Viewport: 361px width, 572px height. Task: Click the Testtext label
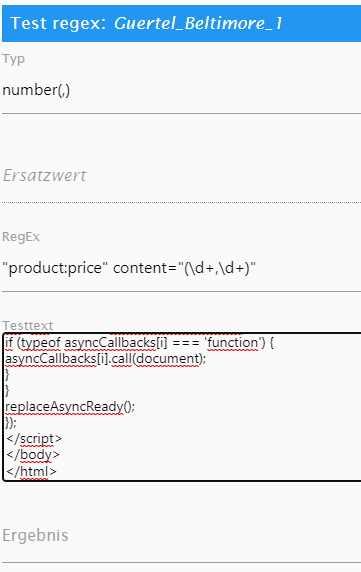(x=28, y=325)
